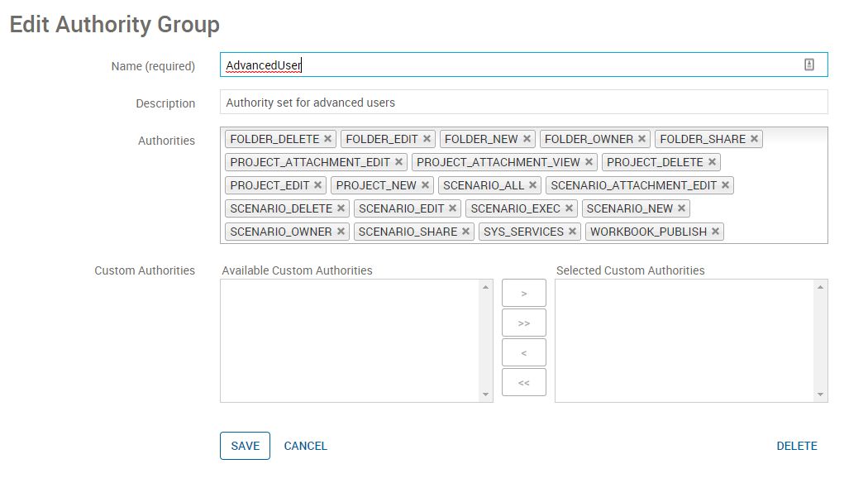Viewport: 868px width, 483px height.
Task: Remove the PROJECT_ATTACHMENT_VIEW authority tag
Action: [x=589, y=162]
